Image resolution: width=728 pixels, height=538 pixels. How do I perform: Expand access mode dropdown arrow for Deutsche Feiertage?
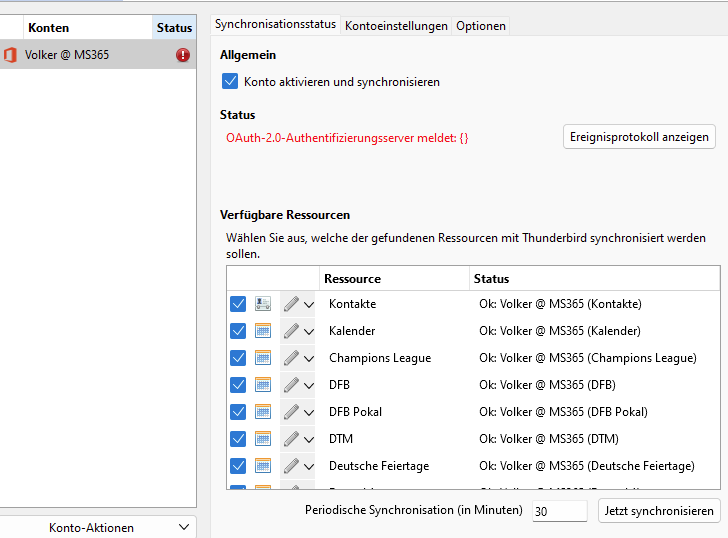(x=309, y=467)
